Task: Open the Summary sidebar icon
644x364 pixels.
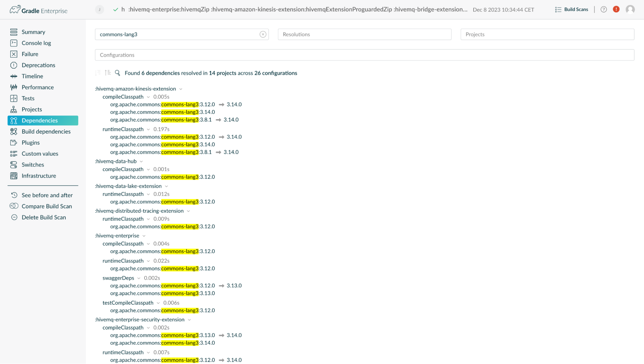Action: [14, 32]
